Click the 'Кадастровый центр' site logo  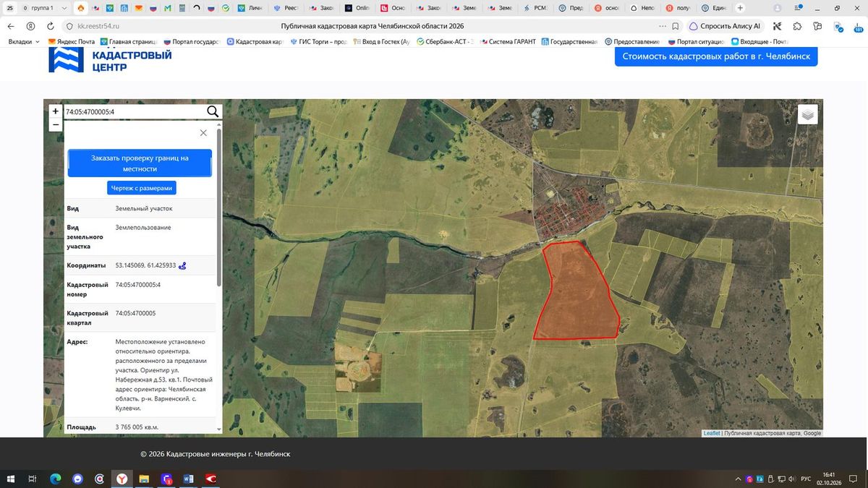(x=110, y=60)
